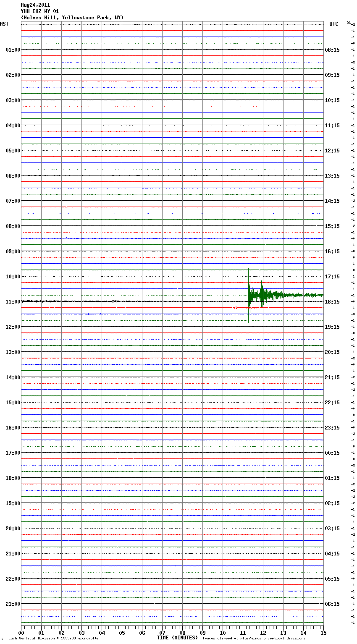Select the 05:00 MST time label
The height and width of the screenshot is (644, 357).
point(13,151)
